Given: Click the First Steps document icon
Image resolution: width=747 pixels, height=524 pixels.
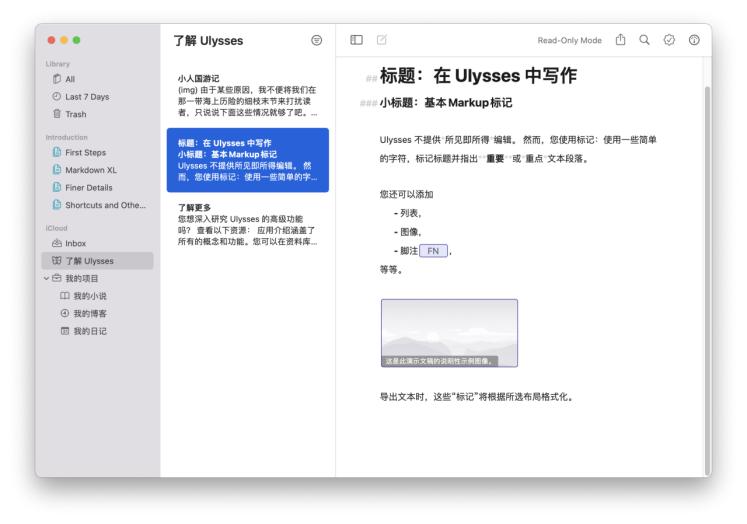Looking at the screenshot, I should point(57,152).
